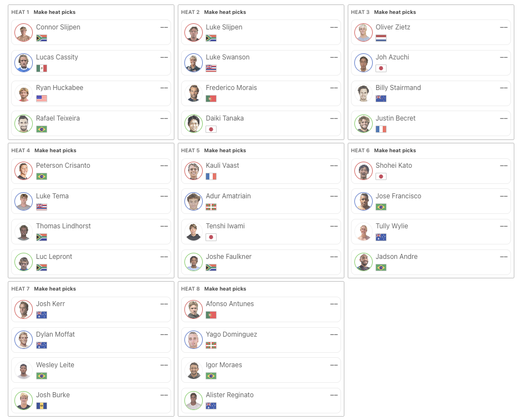Viewport: 531px width, 420px height.
Task: Click Kauli Vaast's name
Action: (x=222, y=166)
